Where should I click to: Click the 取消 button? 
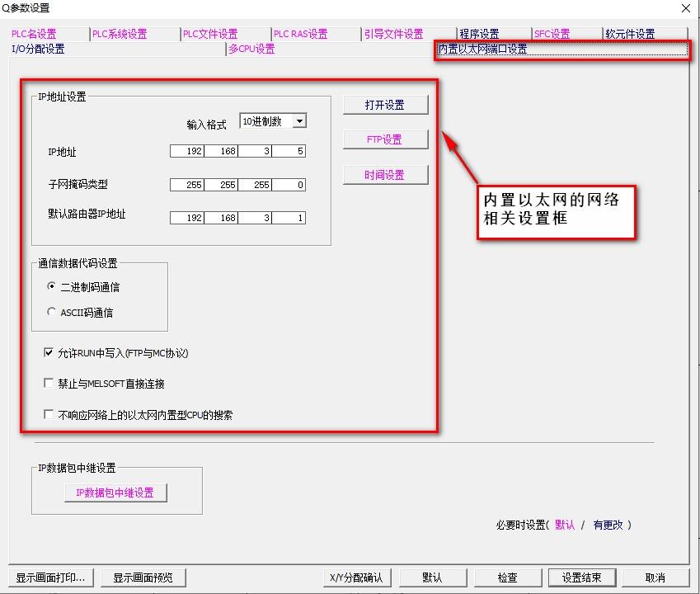[655, 577]
